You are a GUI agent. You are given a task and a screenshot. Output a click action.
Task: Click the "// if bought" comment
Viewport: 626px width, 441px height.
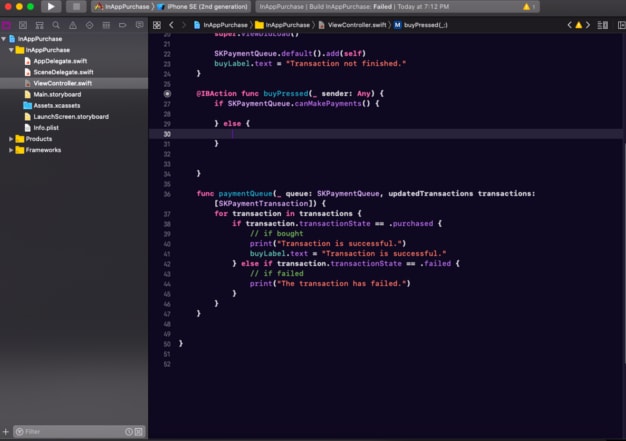276,233
